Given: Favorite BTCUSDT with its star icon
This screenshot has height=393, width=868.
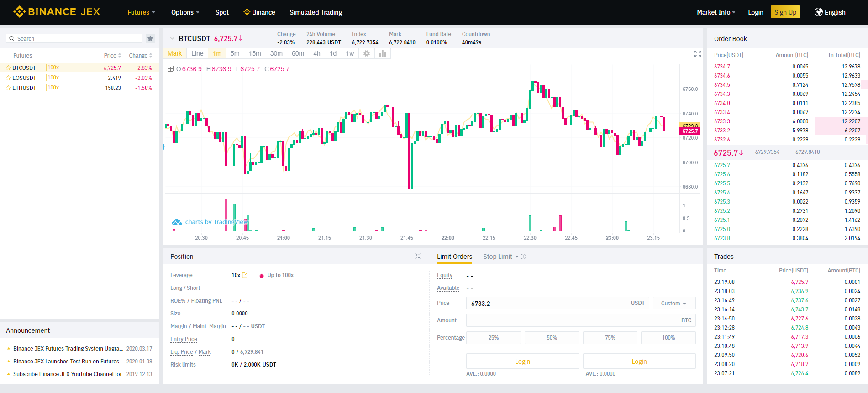Looking at the screenshot, I should point(8,68).
